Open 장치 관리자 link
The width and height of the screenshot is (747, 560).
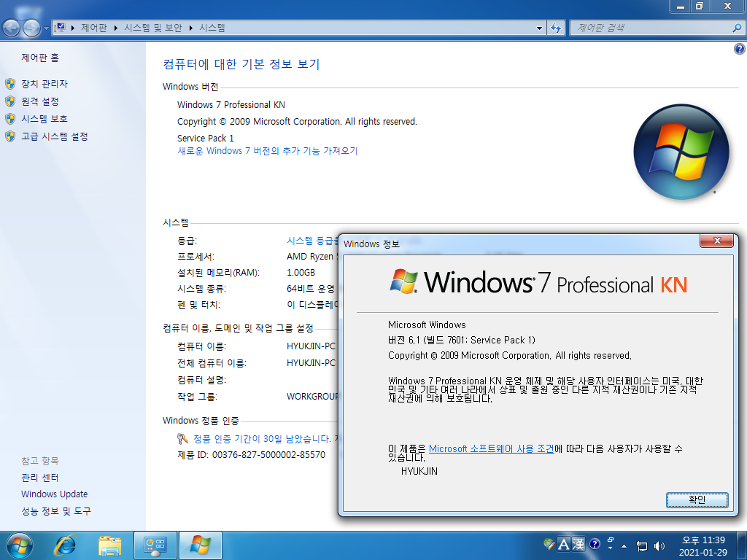pos(44,84)
